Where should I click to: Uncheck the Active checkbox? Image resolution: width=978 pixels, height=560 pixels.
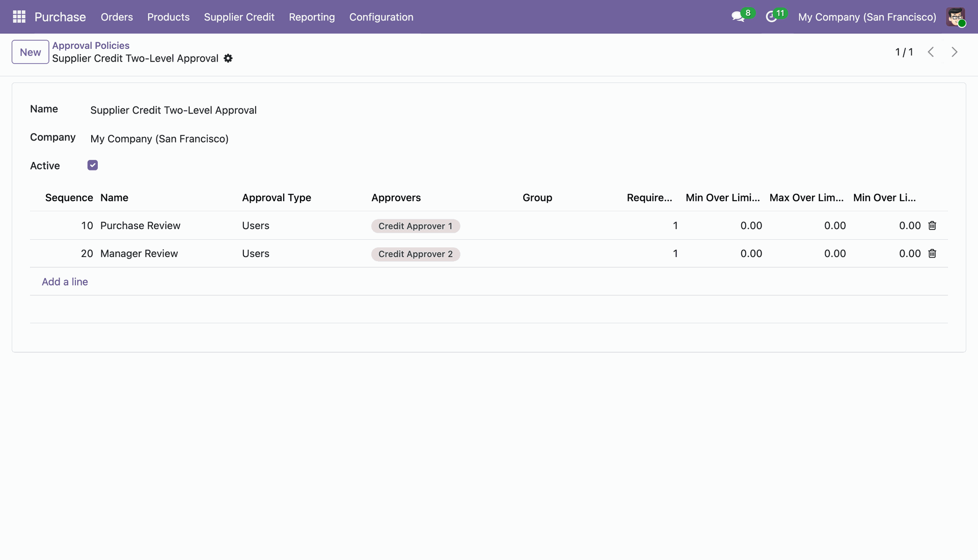[x=93, y=165]
